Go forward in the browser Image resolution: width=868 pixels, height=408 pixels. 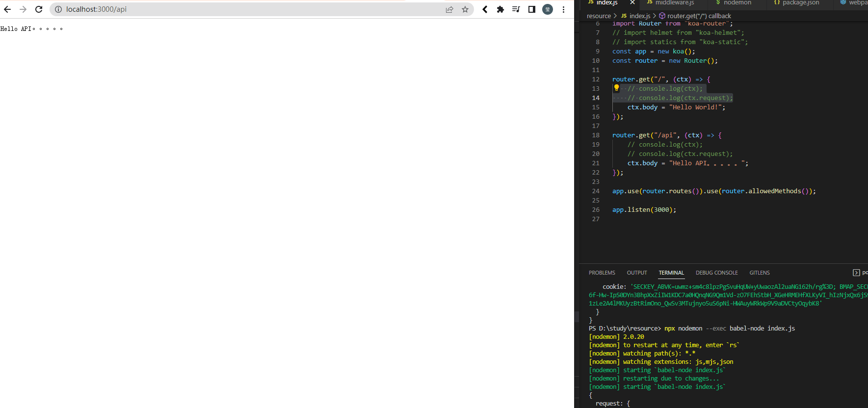pyautogui.click(x=23, y=9)
